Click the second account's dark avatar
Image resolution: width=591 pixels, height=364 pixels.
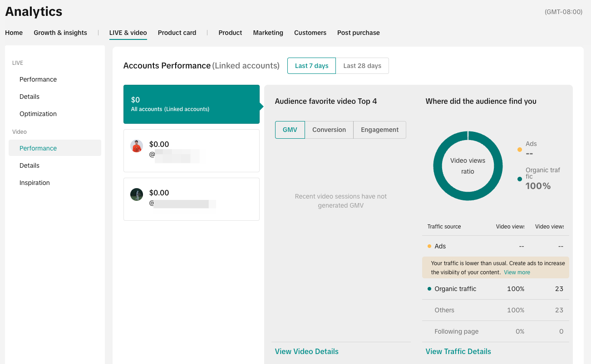[137, 194]
